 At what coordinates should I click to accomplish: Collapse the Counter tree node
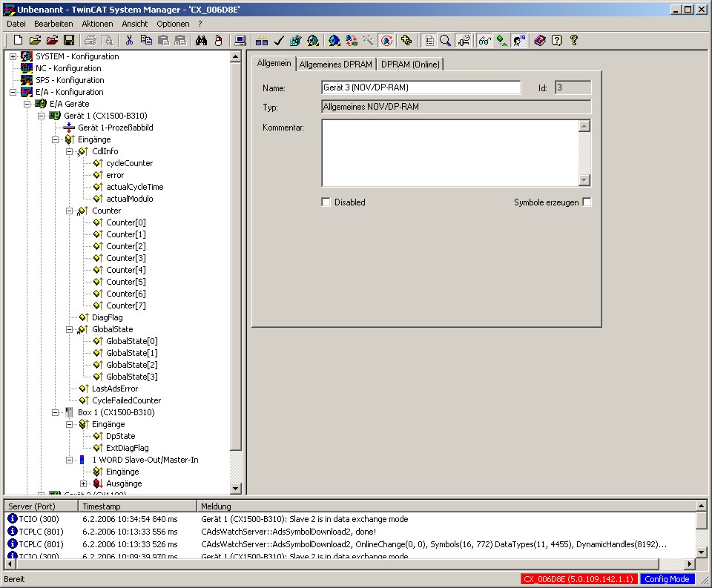point(69,211)
